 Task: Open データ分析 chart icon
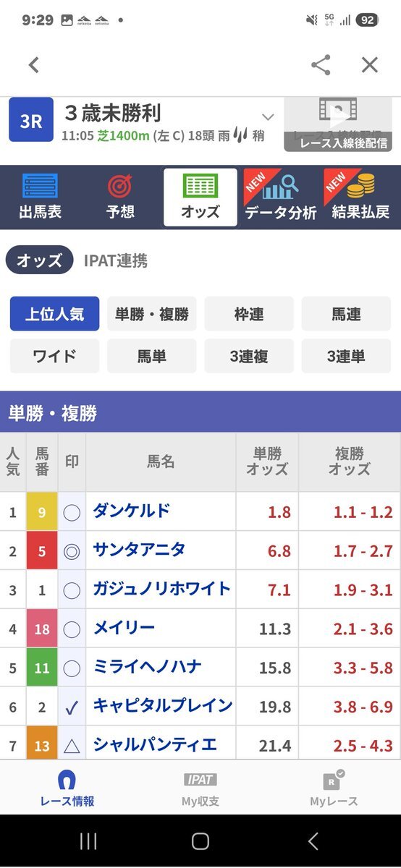(281, 187)
